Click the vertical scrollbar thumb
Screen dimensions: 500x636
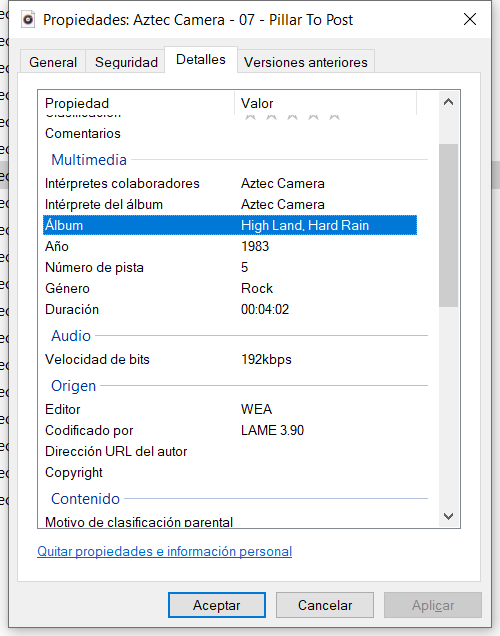[448, 225]
